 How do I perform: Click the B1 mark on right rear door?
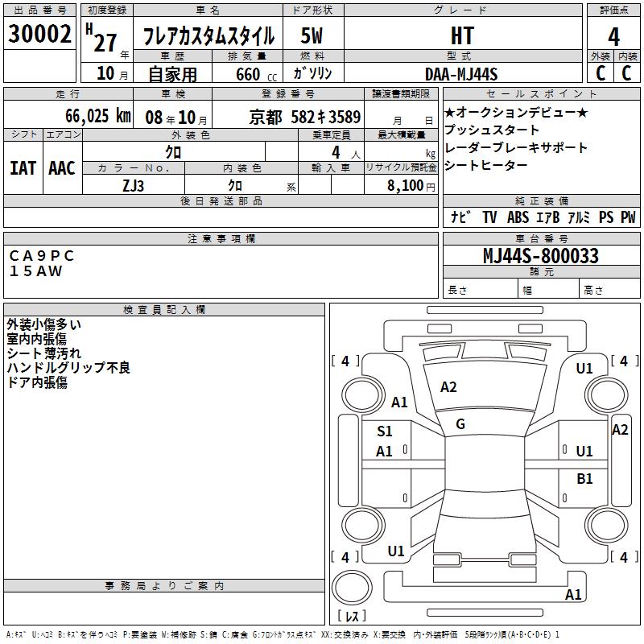(584, 479)
